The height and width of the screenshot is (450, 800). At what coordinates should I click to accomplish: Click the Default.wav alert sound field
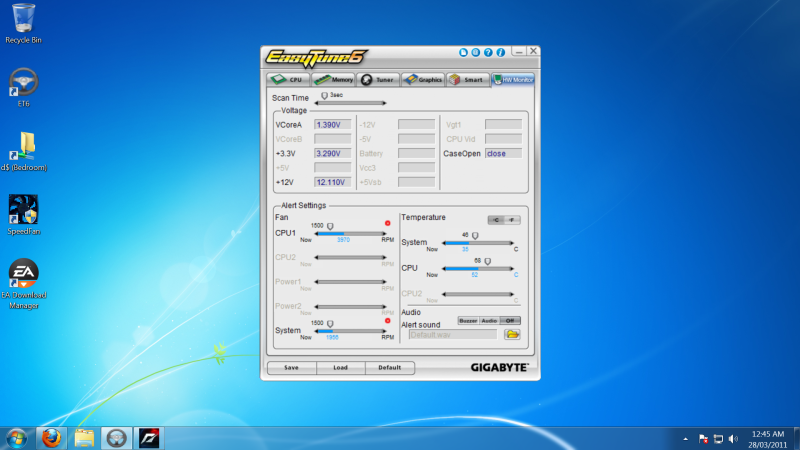tap(453, 335)
